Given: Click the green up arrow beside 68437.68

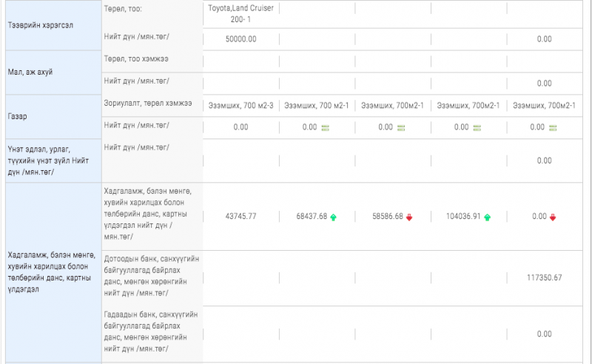Looking at the screenshot, I should pyautogui.click(x=333, y=217).
